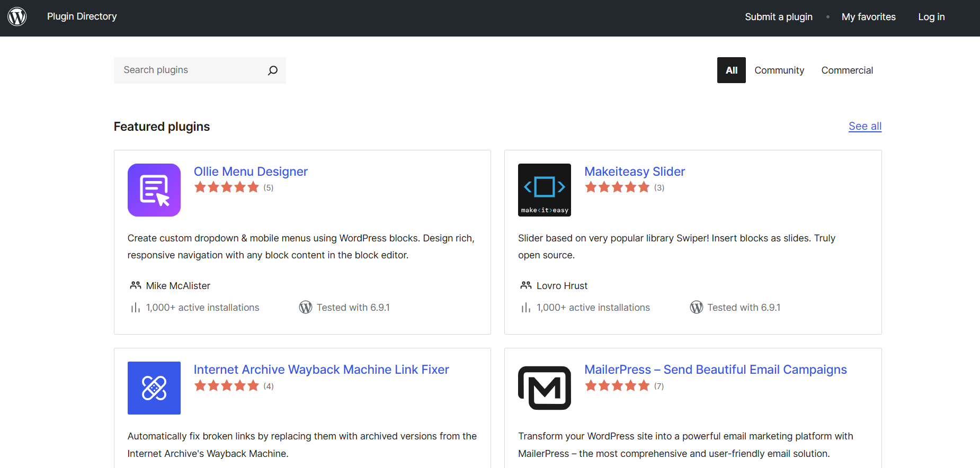Click rating count (5) on Ollie
This screenshot has height=468, width=980.
269,187
